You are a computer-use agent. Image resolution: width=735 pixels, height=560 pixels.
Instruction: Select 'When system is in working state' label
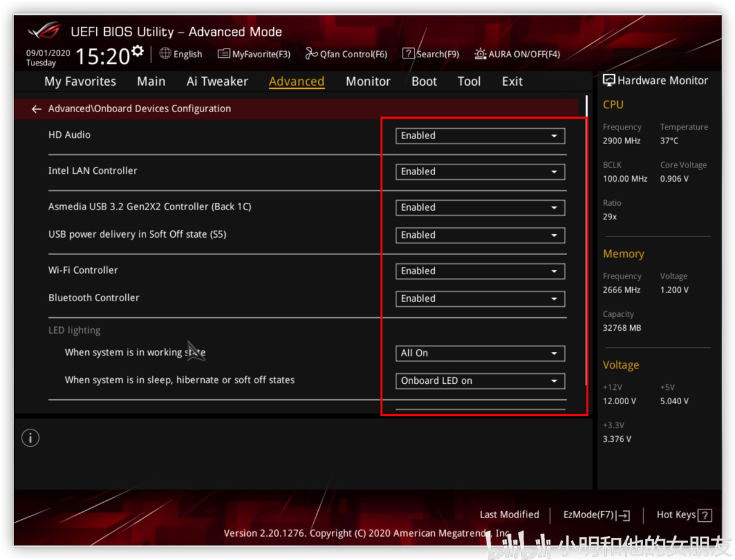click(135, 352)
